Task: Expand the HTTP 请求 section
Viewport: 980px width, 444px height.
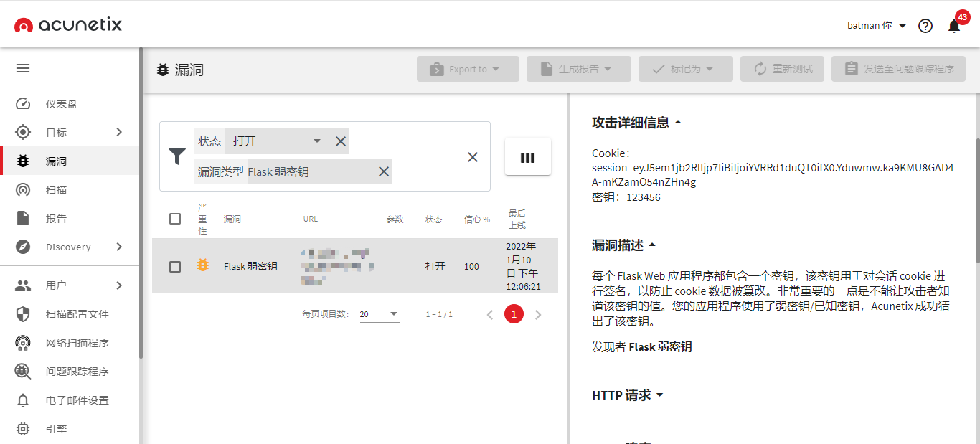Action: point(627,395)
